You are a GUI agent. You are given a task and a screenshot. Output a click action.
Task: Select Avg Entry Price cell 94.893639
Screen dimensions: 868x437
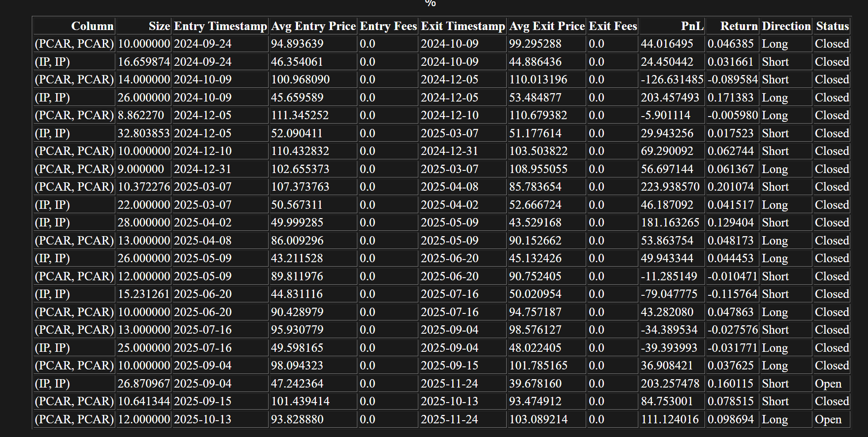click(x=297, y=44)
